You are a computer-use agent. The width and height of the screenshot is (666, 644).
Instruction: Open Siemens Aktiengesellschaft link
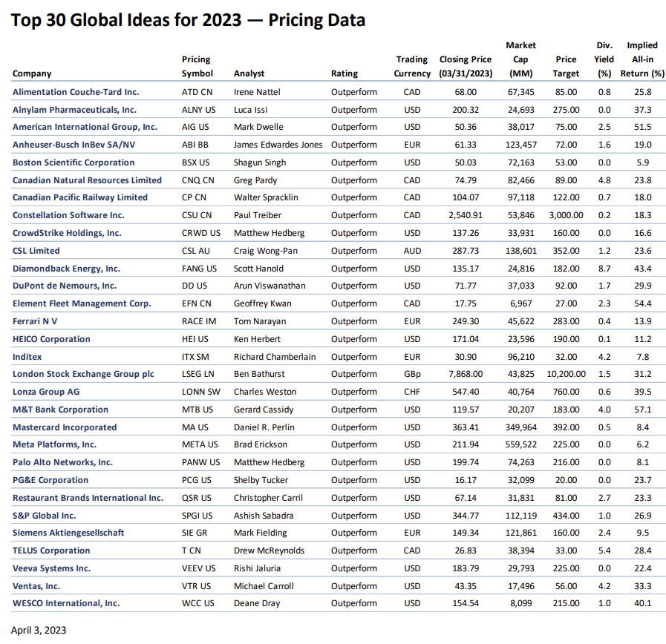pos(68,533)
